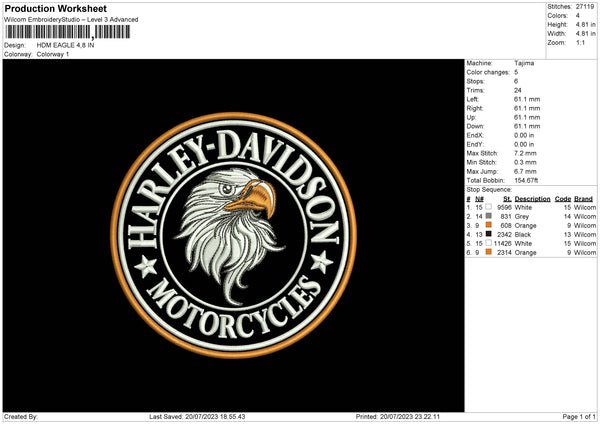600x424 pixels.
Task: Click the 'Left:' extent label
Action: tap(472, 99)
